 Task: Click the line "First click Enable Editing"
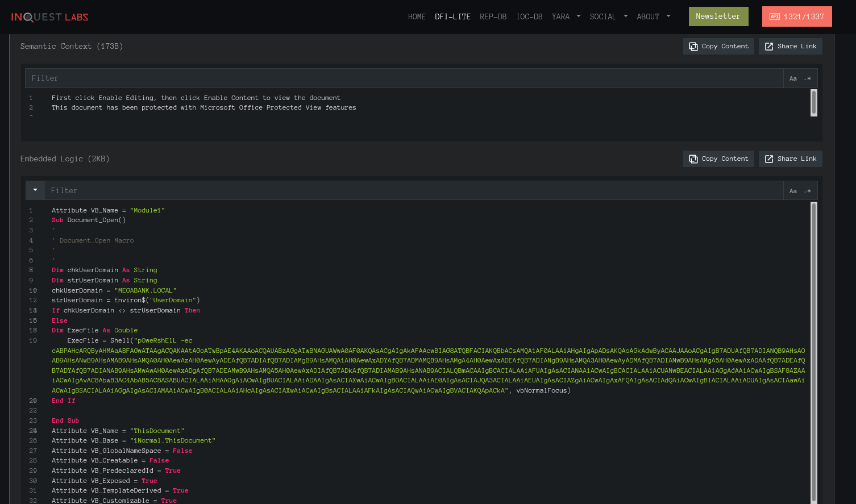[x=196, y=98]
